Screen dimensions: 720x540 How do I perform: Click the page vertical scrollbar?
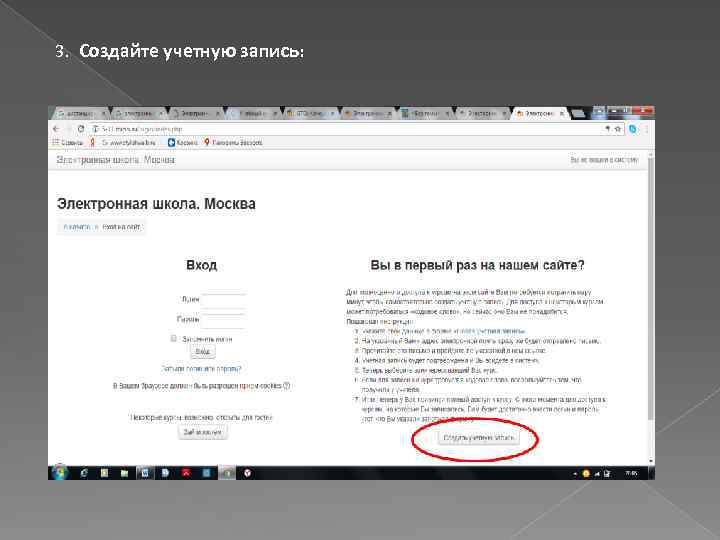point(650,287)
